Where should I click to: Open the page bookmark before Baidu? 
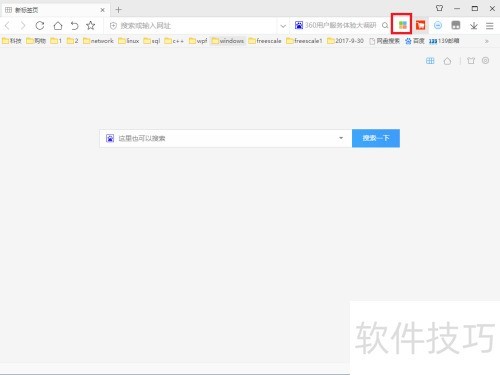pyautogui.click(x=384, y=41)
